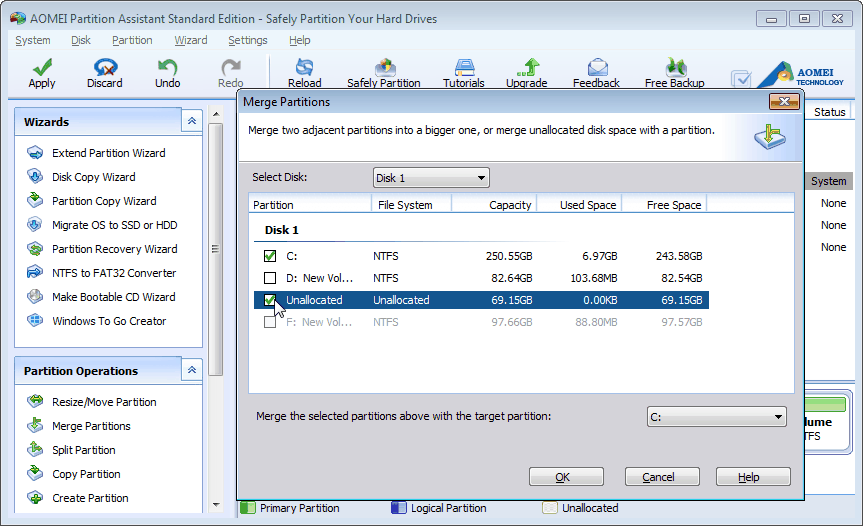Click the Apply toolbar icon
The image size is (863, 526).
pyautogui.click(x=42, y=73)
